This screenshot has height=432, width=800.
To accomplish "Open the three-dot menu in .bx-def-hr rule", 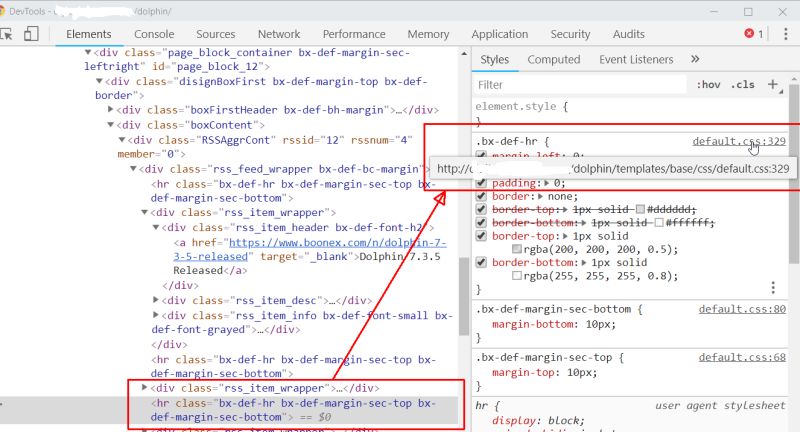I will pos(772,288).
